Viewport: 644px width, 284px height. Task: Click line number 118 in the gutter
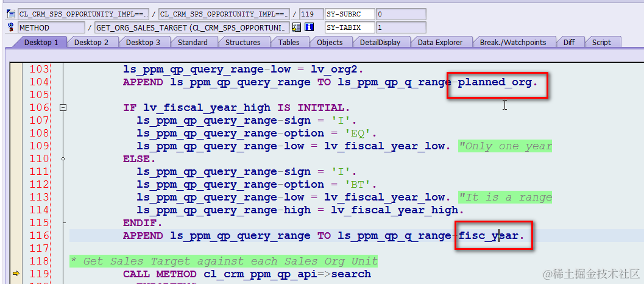(x=38, y=261)
